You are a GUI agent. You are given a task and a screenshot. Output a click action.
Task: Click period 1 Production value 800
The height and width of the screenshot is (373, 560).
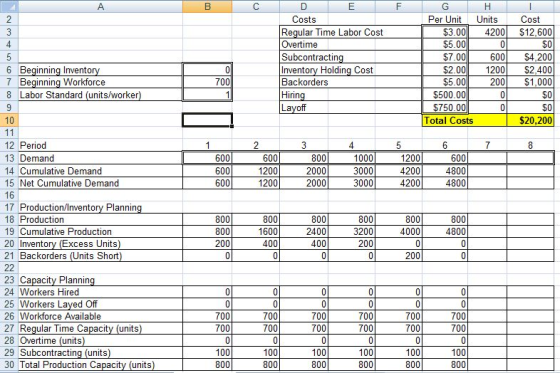(x=207, y=219)
